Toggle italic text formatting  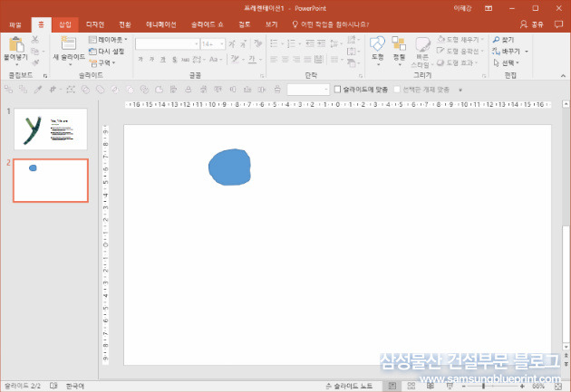coord(151,59)
